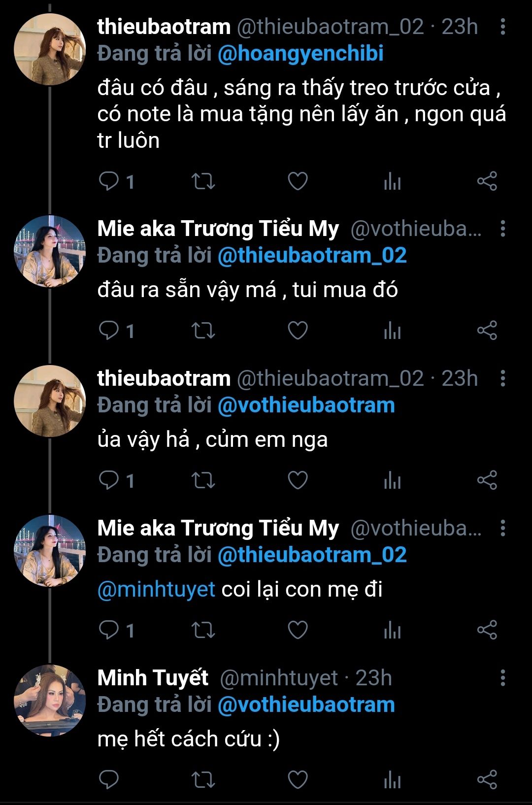The image size is (532, 805).
Task: Open Mie aka Trương Tiểu My's first avatar
Action: coord(49,251)
